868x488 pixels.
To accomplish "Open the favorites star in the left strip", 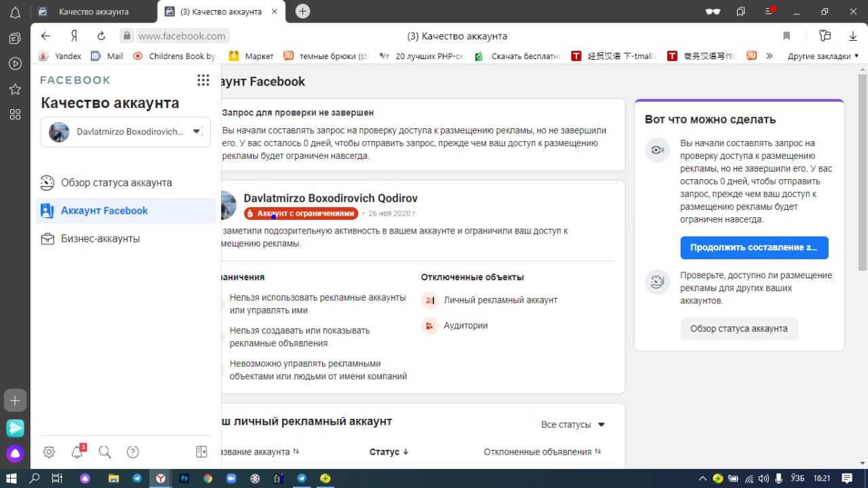I will [15, 89].
